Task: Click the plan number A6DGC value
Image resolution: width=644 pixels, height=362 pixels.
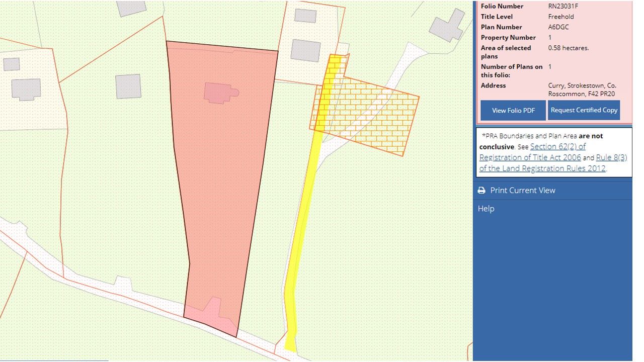Action: point(558,27)
